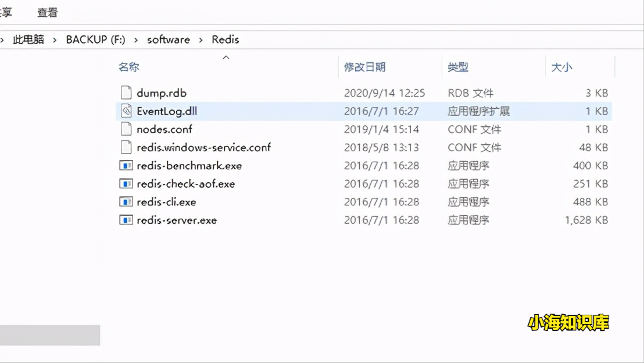The height and width of the screenshot is (363, 644).
Task: Click the redis-check-aof.exe application icon
Action: click(126, 184)
